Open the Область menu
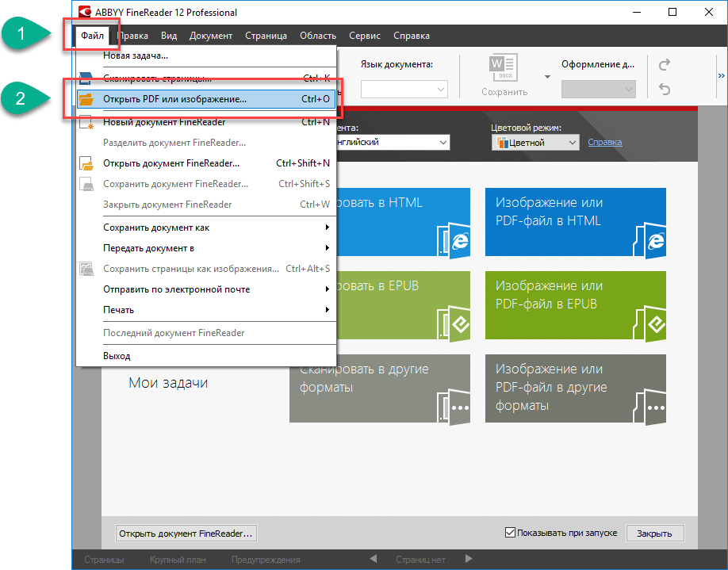Viewport: 728px width, 570px height. pos(318,36)
